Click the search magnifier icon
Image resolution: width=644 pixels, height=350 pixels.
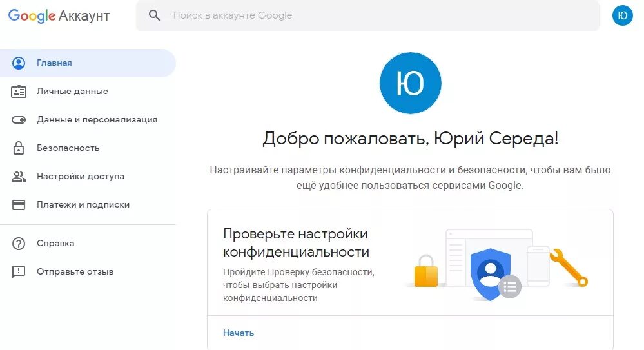click(155, 15)
